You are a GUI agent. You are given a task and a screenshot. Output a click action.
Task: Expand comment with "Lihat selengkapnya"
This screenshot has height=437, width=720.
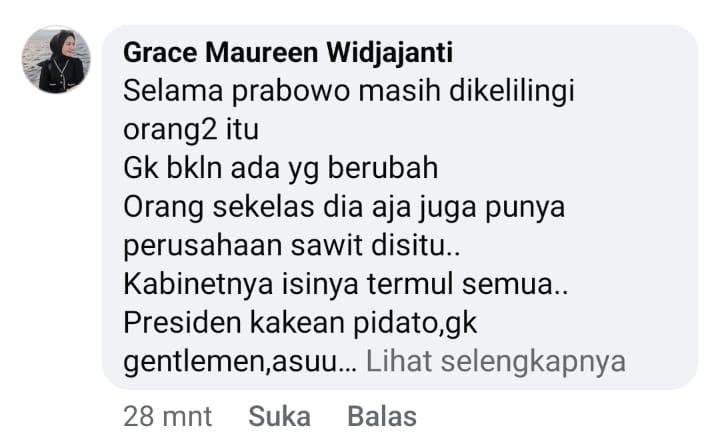pyautogui.click(x=495, y=361)
